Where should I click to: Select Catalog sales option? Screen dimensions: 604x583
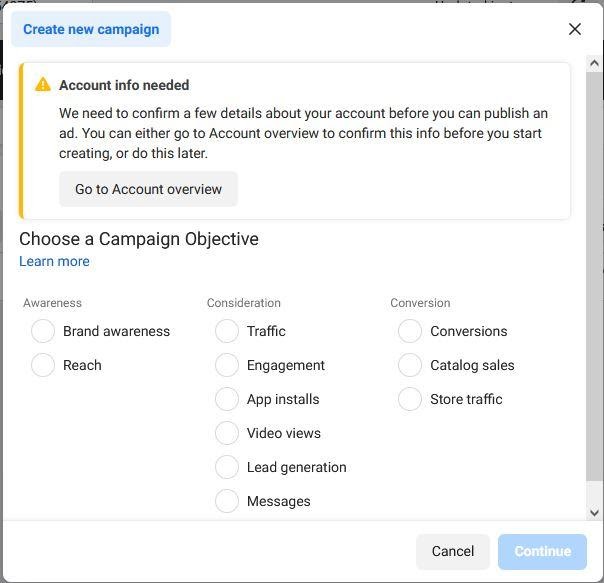pyautogui.click(x=410, y=365)
